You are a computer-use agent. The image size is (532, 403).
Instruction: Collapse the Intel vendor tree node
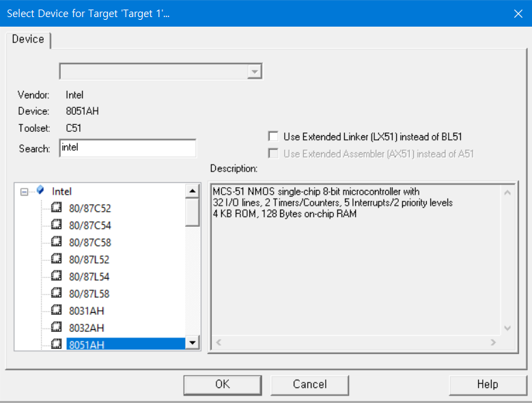(24, 192)
